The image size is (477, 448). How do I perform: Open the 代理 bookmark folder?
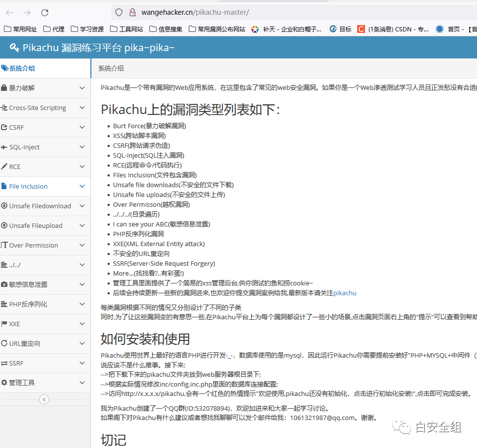[54, 29]
